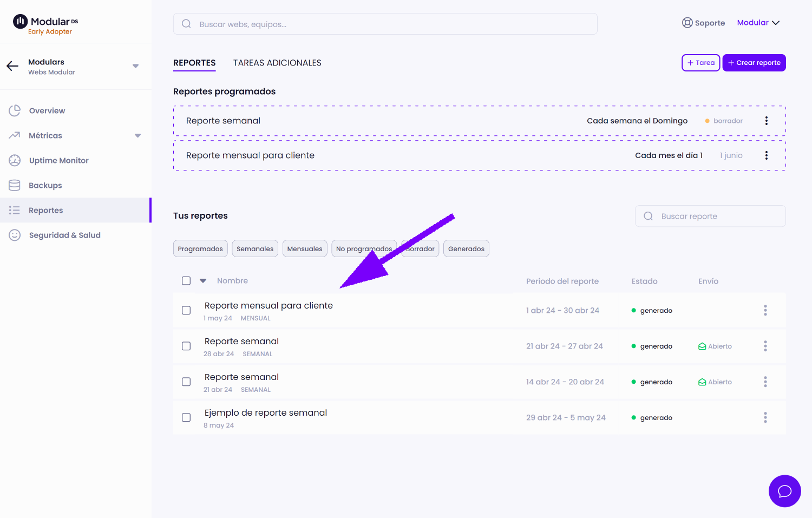The image size is (812, 518).
Task: Click the Métricas trend line icon
Action: 15,135
